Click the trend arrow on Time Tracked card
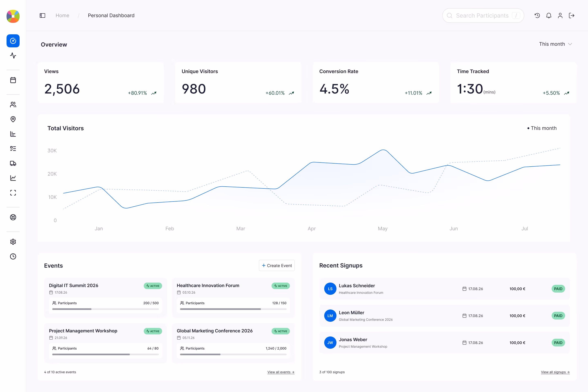Viewport: 588px width, 392px height. [567, 93]
